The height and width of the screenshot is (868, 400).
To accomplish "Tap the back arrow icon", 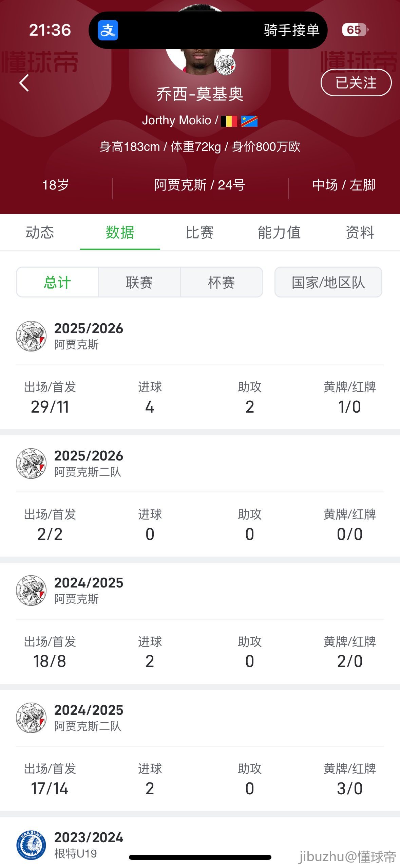I will (24, 83).
